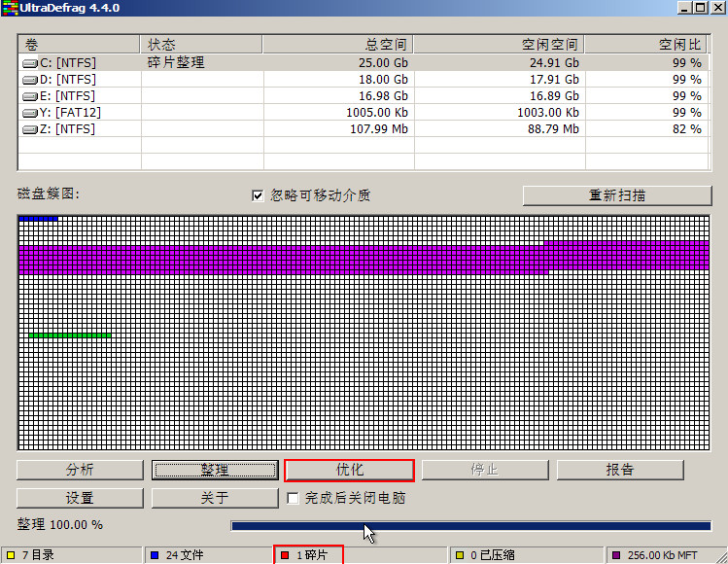Open the 关于 about button
The image size is (728, 564).
[215, 498]
